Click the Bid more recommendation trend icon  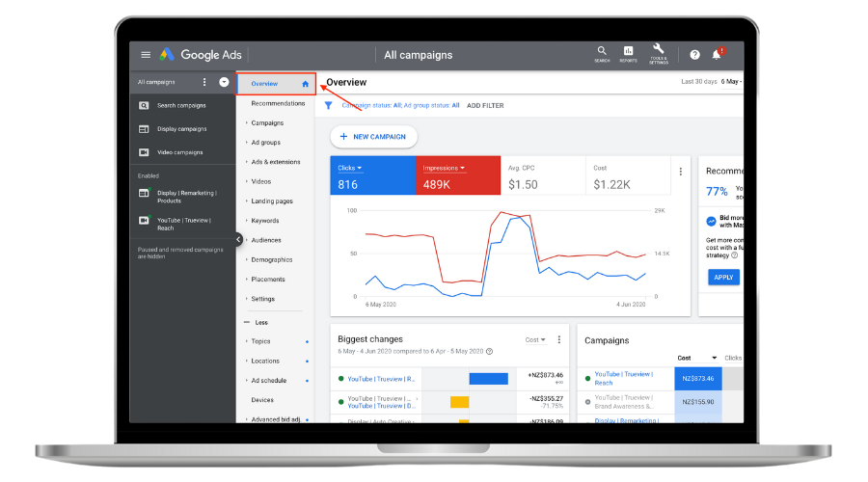[x=712, y=222]
